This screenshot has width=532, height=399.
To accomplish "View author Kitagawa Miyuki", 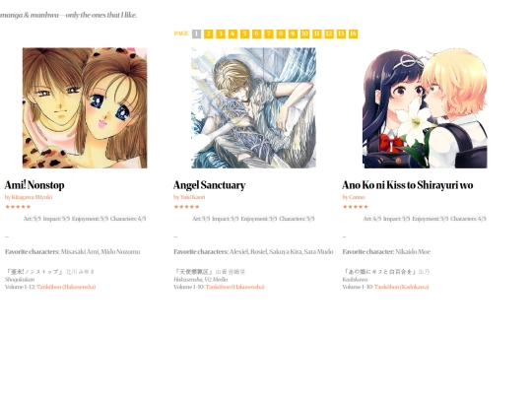I will coord(32,197).
